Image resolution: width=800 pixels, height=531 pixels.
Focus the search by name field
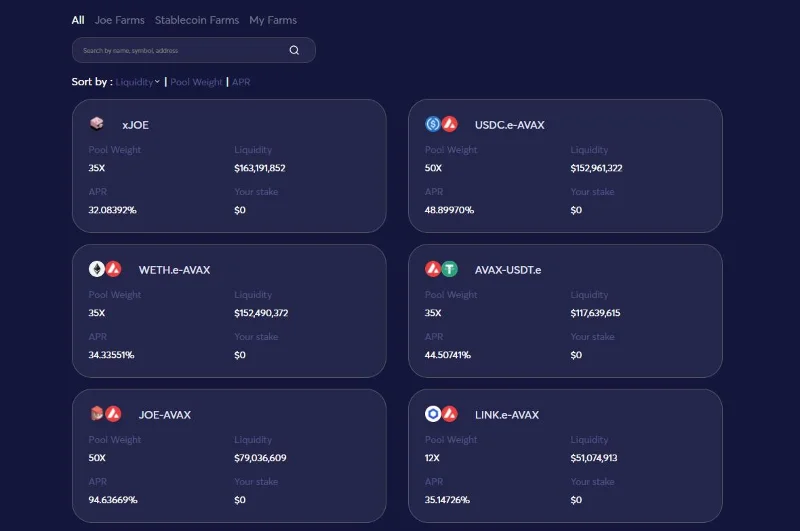[x=193, y=50]
